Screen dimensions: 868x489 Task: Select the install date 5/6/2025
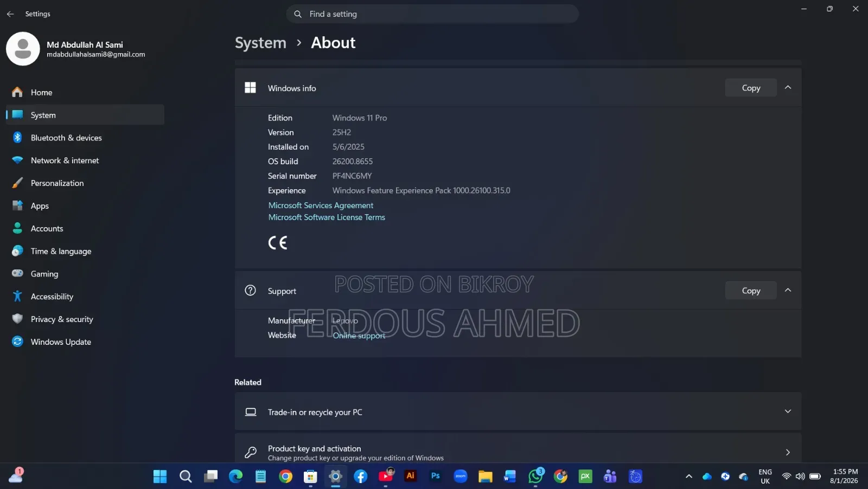tap(348, 147)
